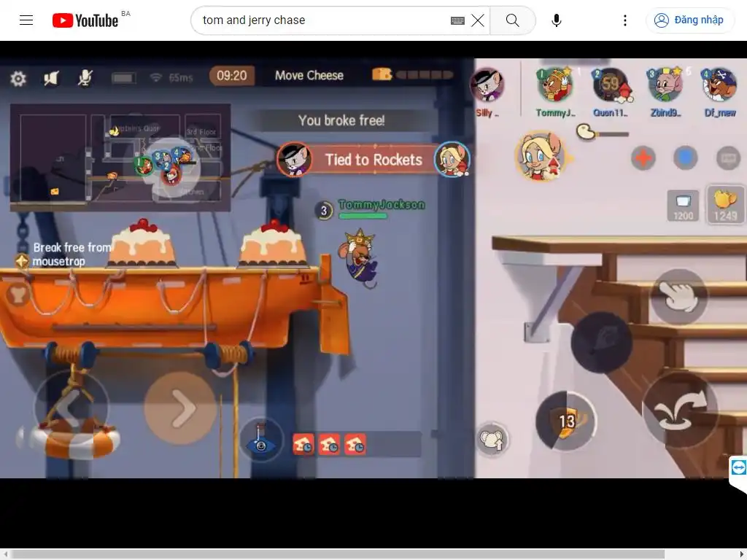Click the chicken drumstick health bar

[602, 133]
